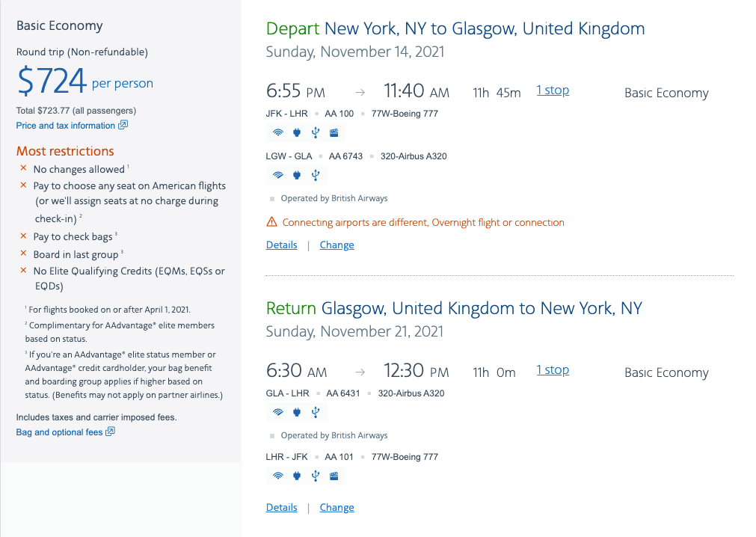Click the USB icon for flight AA 6743

tap(316, 175)
